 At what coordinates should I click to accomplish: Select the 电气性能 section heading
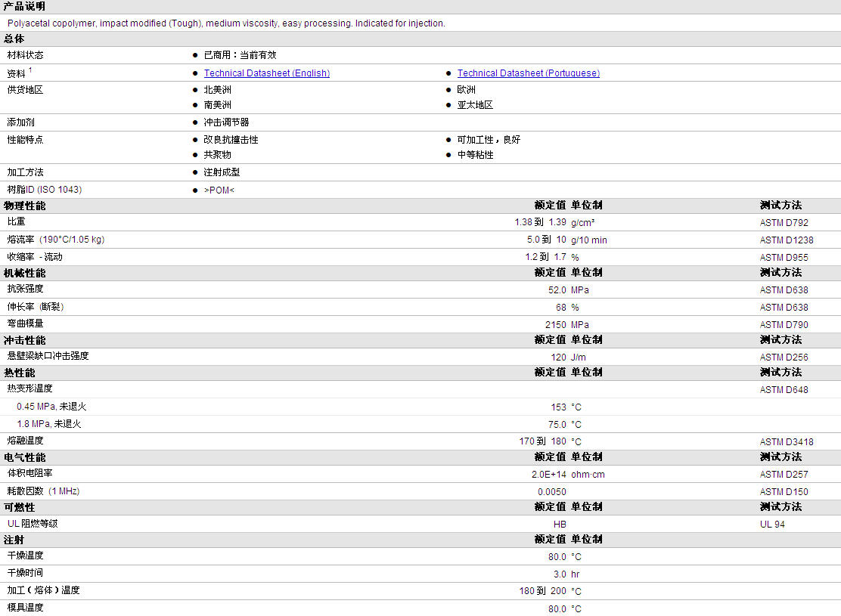click(24, 457)
